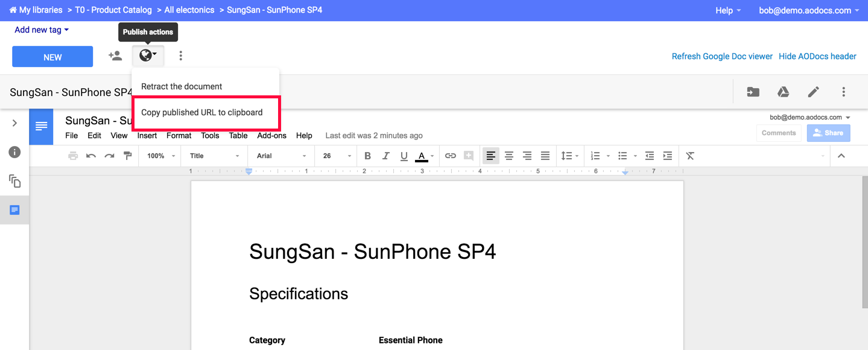The image size is (868, 350).
Task: Click the Last edit was 2 minutes ago text
Action: [374, 136]
